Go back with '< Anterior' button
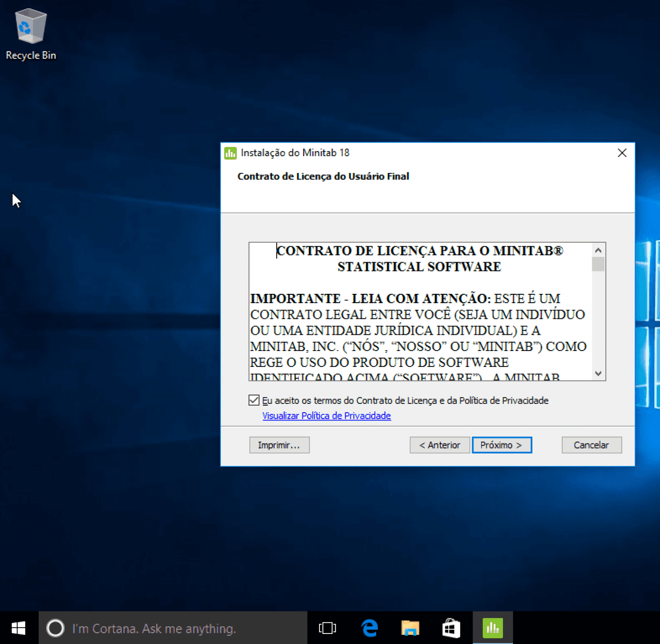The image size is (660, 644). pyautogui.click(x=440, y=445)
